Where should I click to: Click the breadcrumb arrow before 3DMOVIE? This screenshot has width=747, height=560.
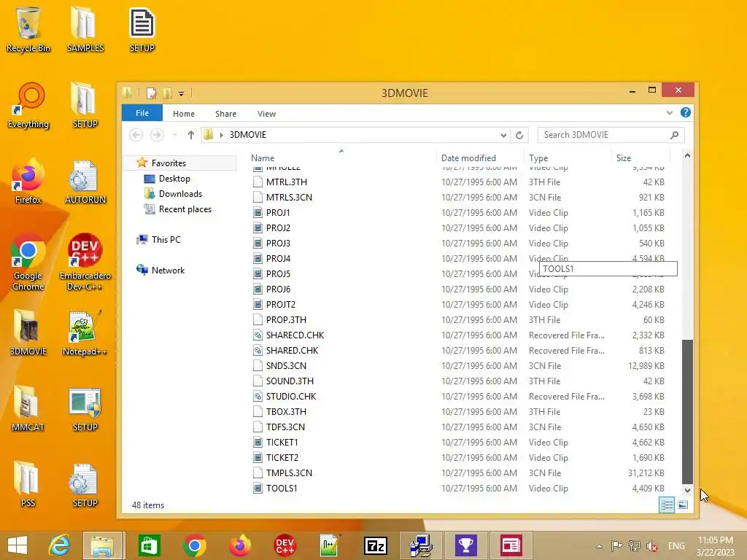click(x=222, y=135)
